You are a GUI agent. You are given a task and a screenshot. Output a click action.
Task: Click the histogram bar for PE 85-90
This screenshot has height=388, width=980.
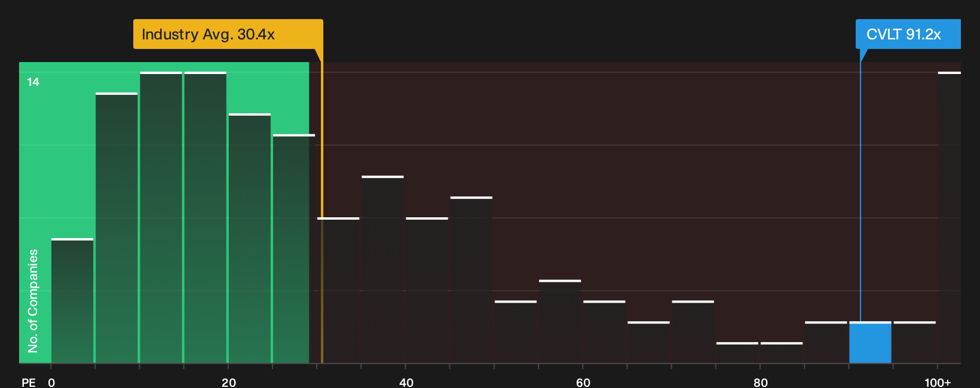826,342
